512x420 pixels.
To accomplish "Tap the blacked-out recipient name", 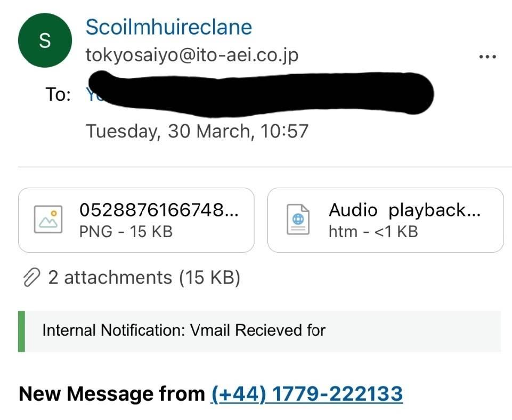I will [x=261, y=94].
